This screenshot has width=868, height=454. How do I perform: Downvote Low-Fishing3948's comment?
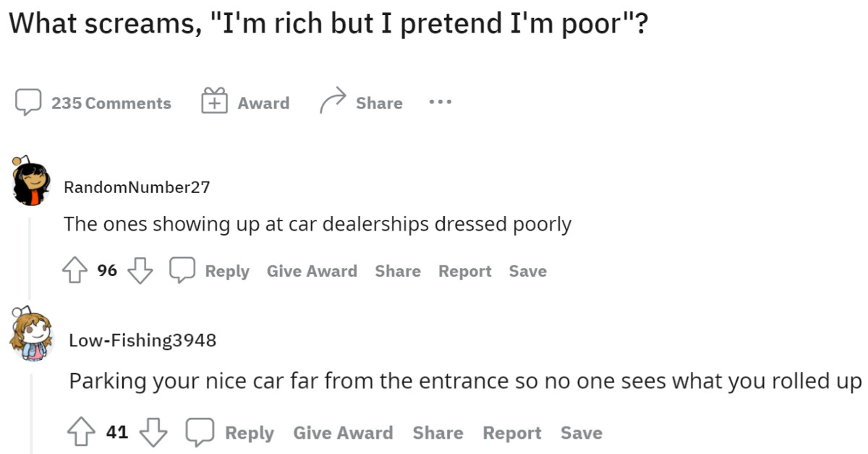coord(154,432)
